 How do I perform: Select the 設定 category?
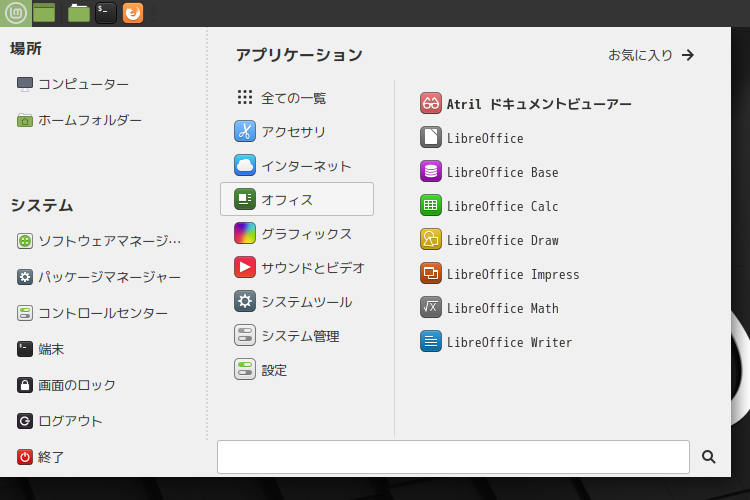pos(297,369)
